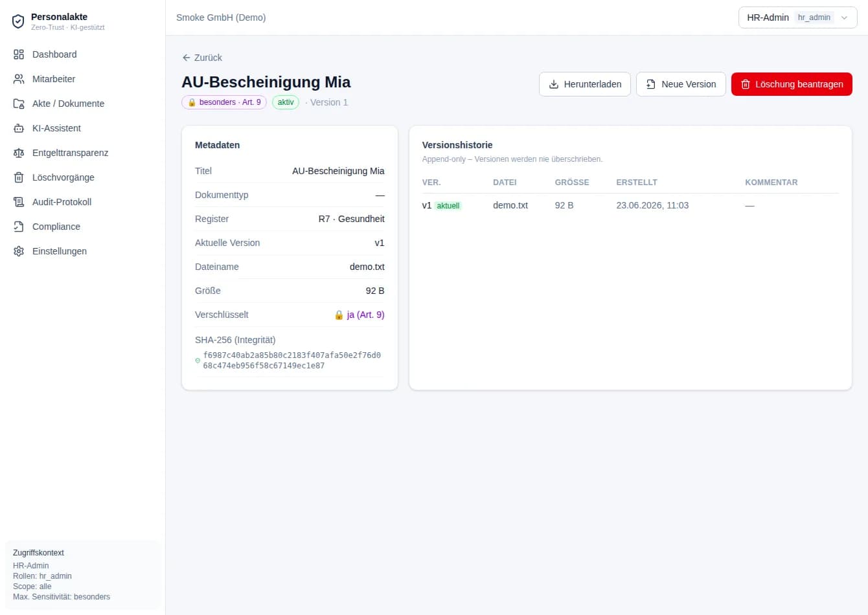Screen dimensions: 868x615
Task: Click the Audit-Protokoll scroll icon
Action: tap(19, 202)
